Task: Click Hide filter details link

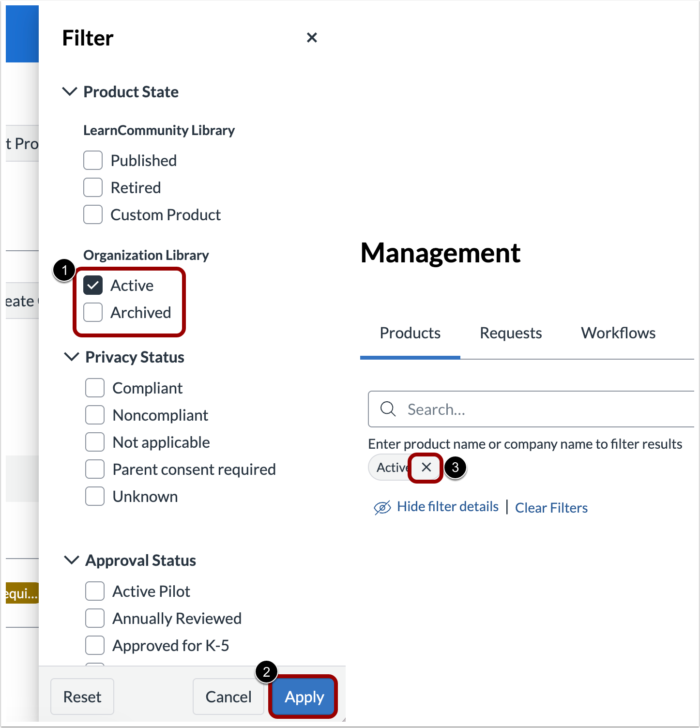Action: point(448,506)
